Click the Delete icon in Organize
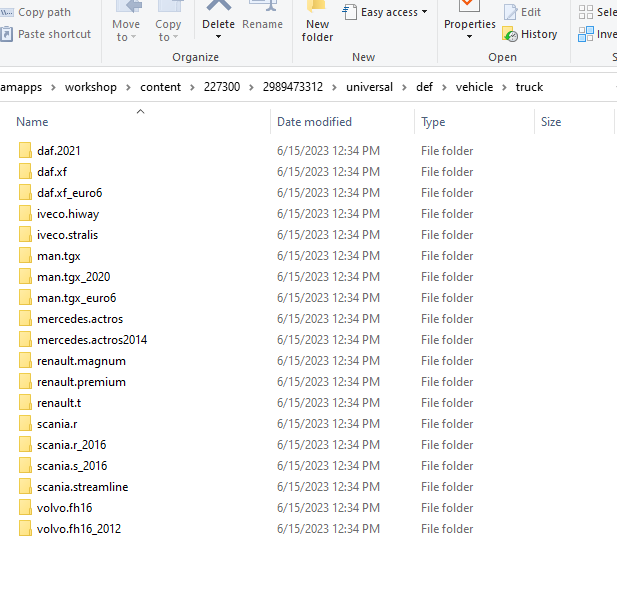617x595 pixels. click(218, 6)
